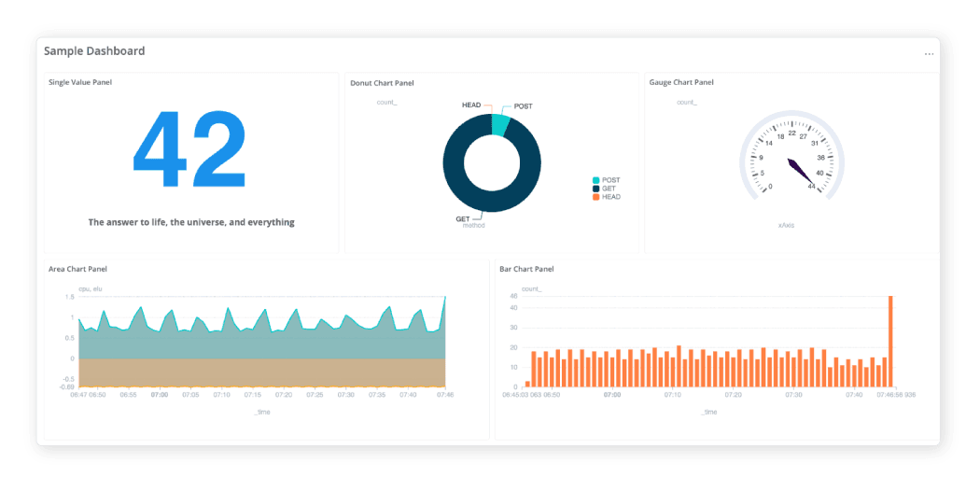Toggle the GET series in donut legend
The width and height of the screenshot is (980, 491).
pyautogui.click(x=608, y=189)
